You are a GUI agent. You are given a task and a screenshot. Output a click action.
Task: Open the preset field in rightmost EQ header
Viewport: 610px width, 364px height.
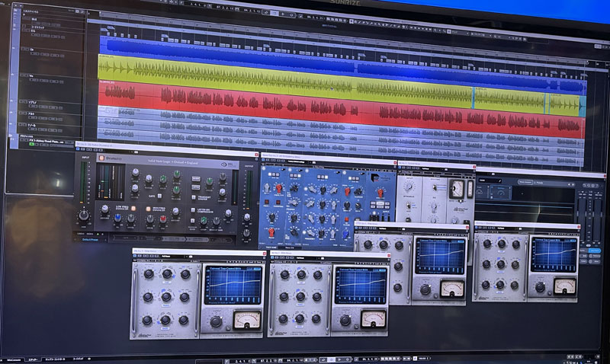pos(506,229)
